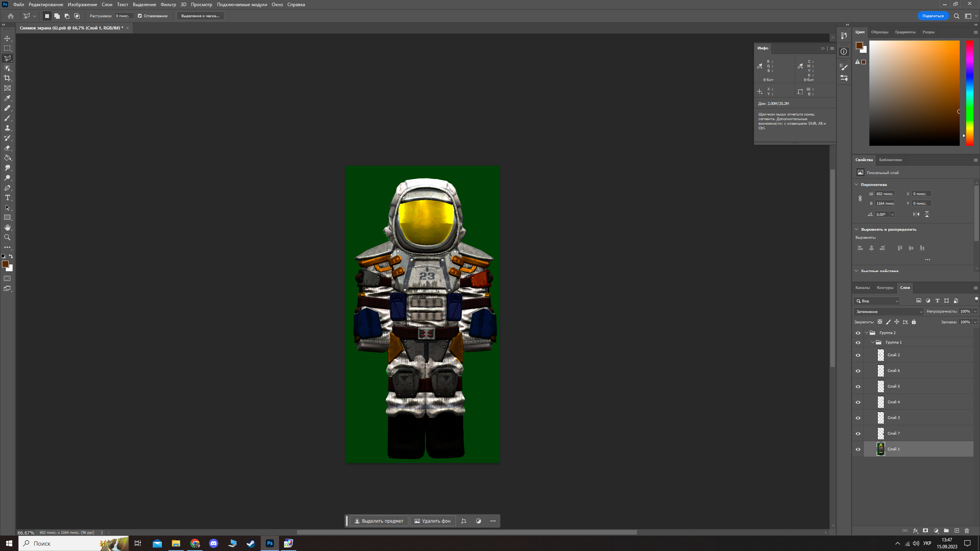Collapse the Перспектива section
This screenshot has width=980, height=551.
857,184
